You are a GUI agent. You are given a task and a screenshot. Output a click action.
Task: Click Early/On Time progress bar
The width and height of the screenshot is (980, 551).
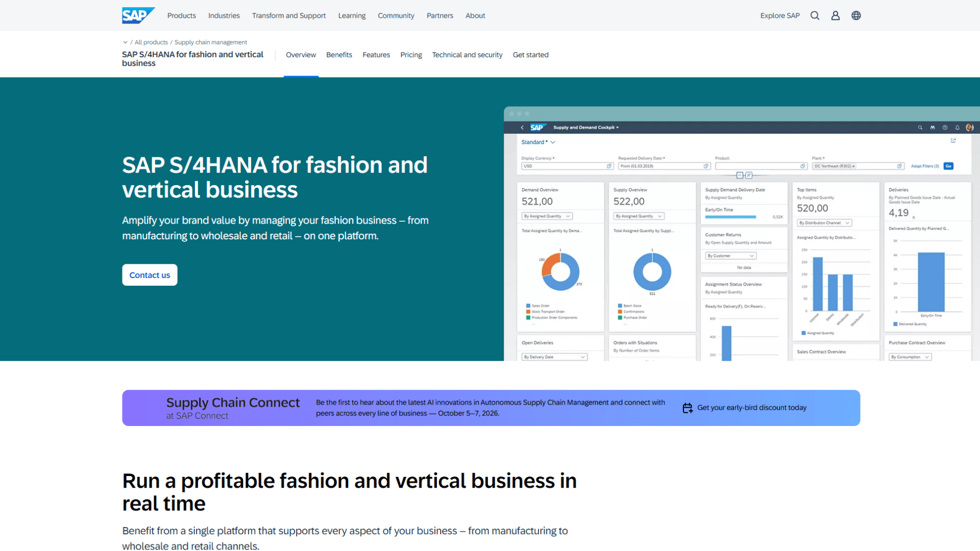click(x=730, y=217)
